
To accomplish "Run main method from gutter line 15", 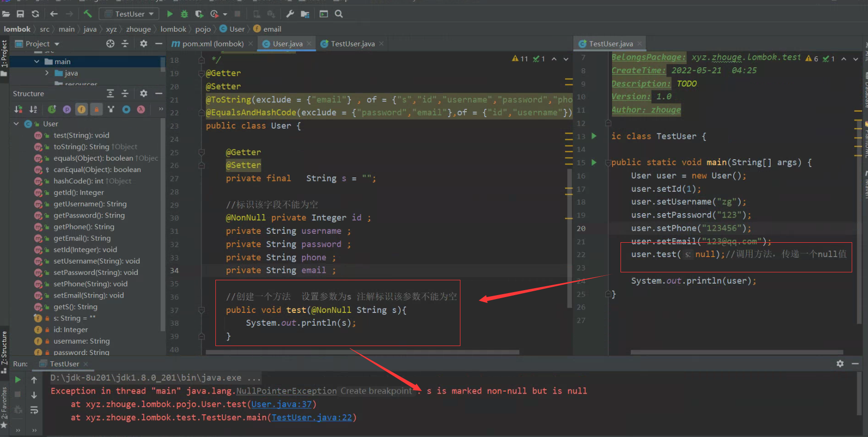I will [594, 162].
